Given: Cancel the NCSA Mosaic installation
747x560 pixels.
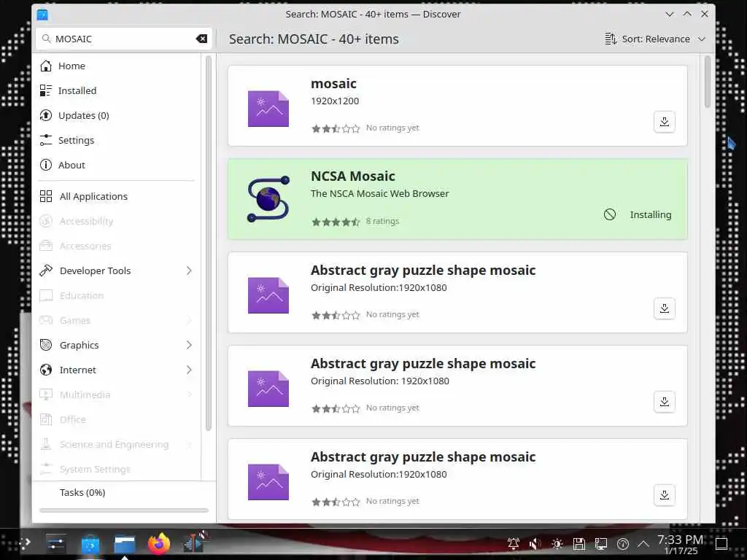Looking at the screenshot, I should pyautogui.click(x=609, y=214).
